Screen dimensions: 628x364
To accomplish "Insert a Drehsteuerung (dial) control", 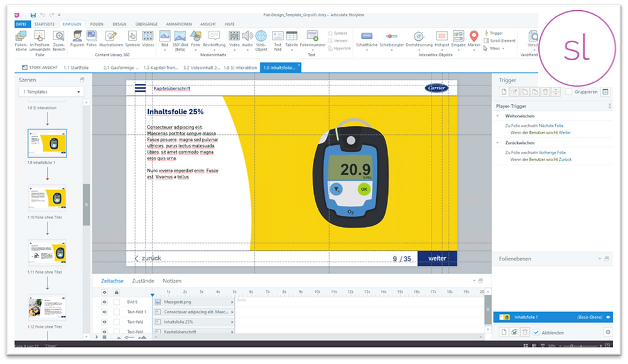I will pyautogui.click(x=418, y=36).
